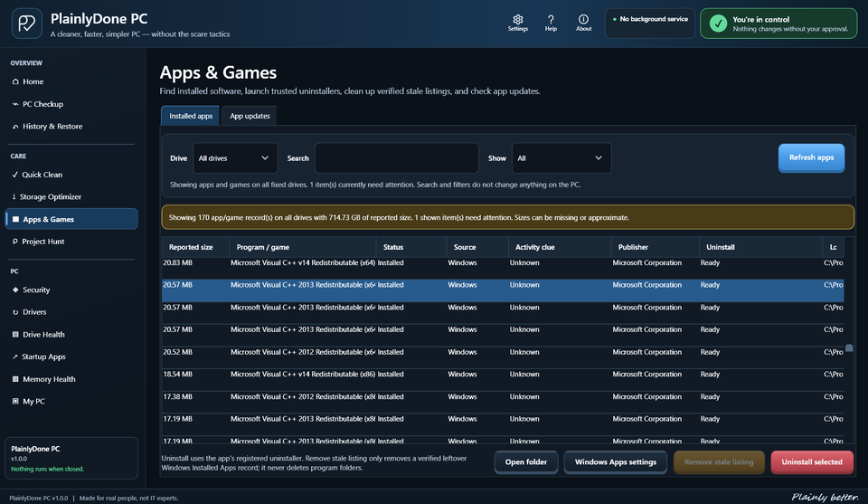Sort by Reported size column header
Viewport: 868px width, 504px height.
[195, 247]
